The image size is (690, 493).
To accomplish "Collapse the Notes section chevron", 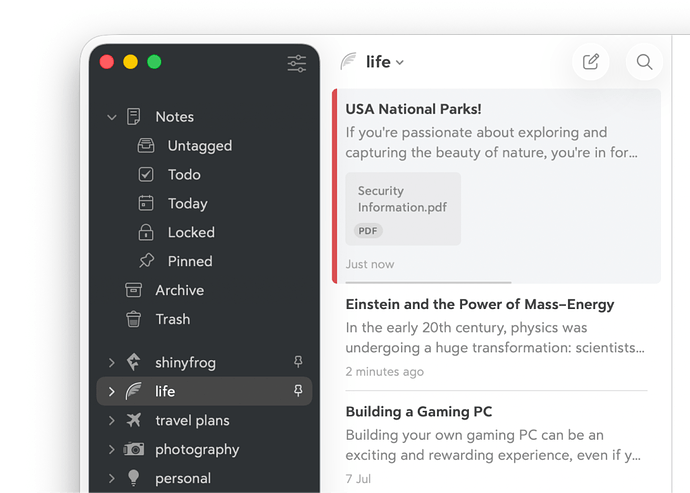I will 112,118.
